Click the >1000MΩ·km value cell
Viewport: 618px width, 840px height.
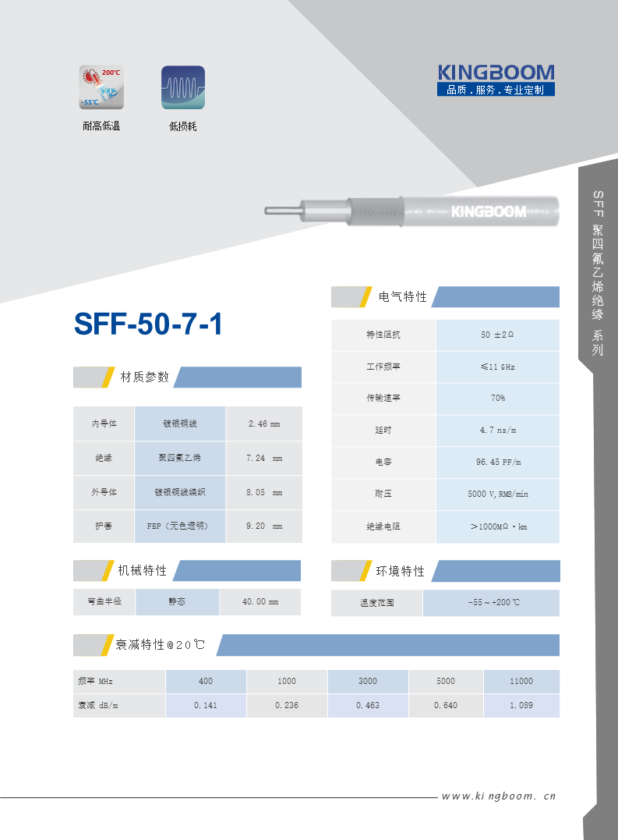point(498,526)
